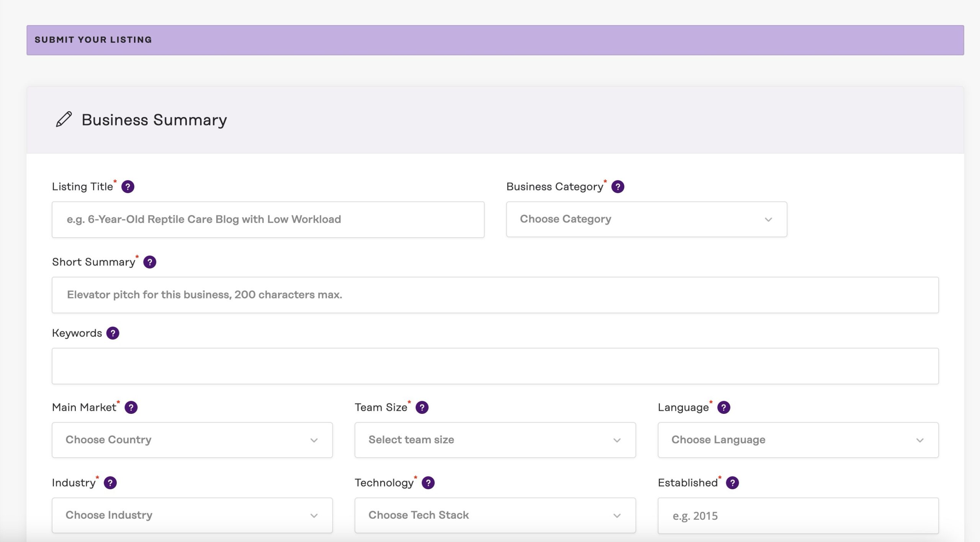Image resolution: width=980 pixels, height=542 pixels.
Task: Click the Language label text
Action: [x=683, y=408]
